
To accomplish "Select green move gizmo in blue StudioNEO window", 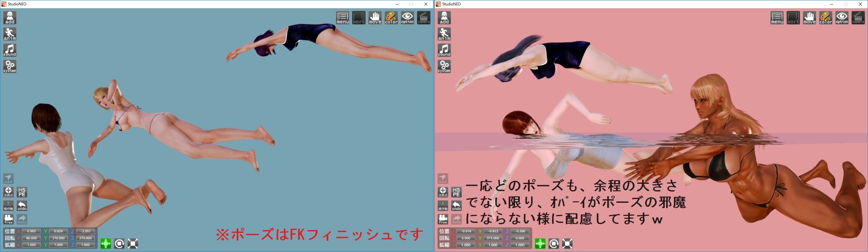I will point(106,243).
